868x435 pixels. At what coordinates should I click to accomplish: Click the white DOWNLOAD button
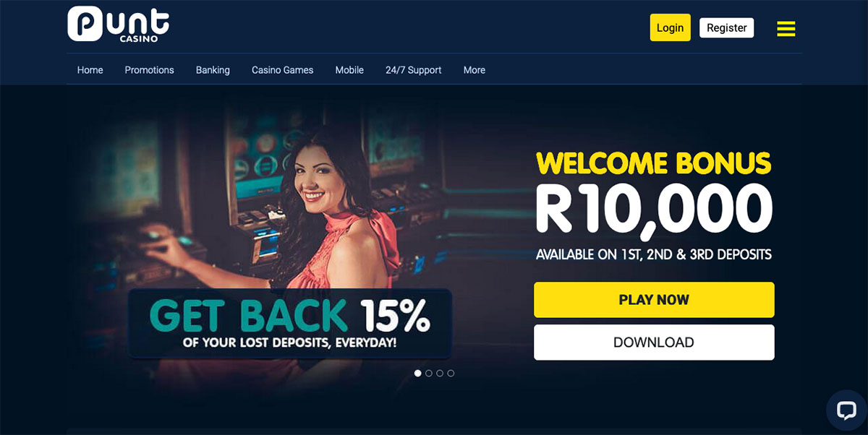click(x=654, y=343)
